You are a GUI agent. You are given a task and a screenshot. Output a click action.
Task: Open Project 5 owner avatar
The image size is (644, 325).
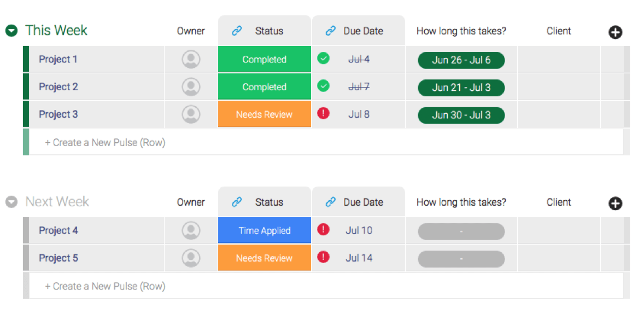(x=191, y=258)
